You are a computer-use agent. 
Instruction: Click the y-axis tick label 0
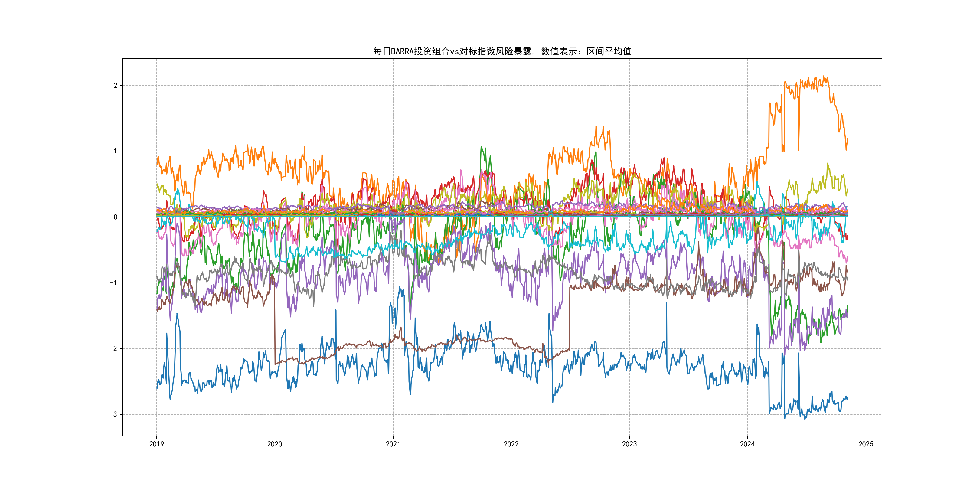click(x=115, y=217)
